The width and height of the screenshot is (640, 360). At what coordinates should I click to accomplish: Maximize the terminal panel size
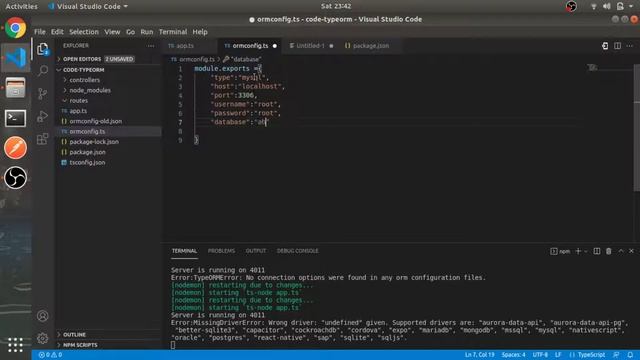[x=621, y=251]
